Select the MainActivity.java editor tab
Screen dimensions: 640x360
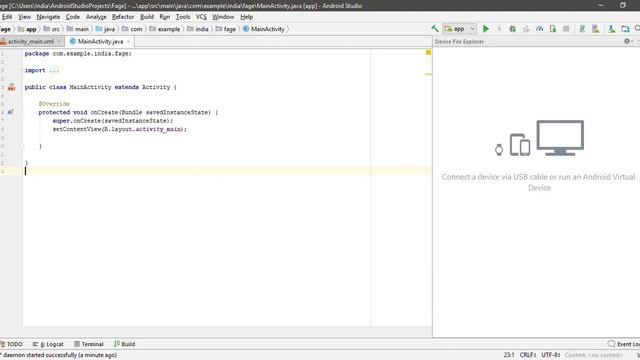100,41
